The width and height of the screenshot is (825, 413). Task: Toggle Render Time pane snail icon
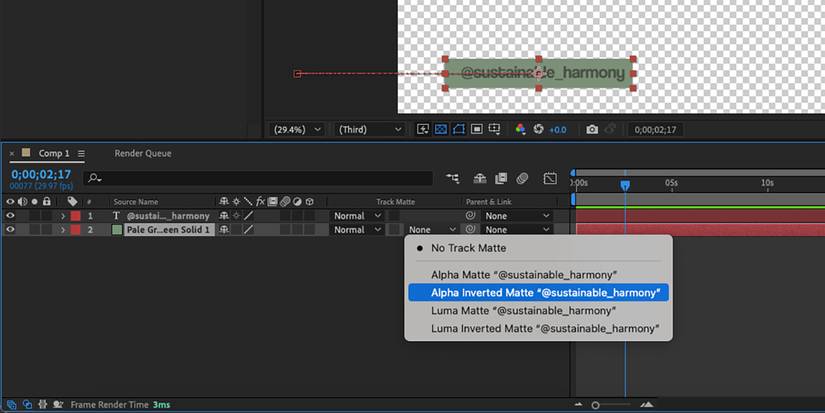(x=58, y=405)
